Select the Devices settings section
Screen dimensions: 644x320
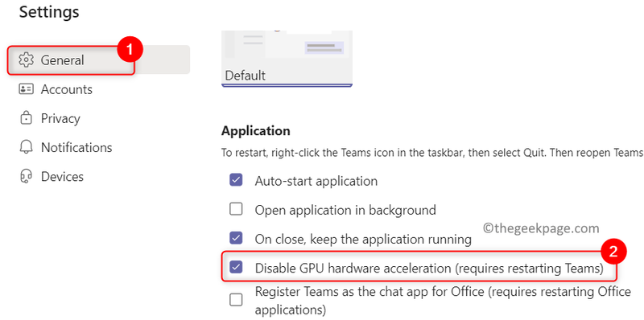[x=98, y=176]
